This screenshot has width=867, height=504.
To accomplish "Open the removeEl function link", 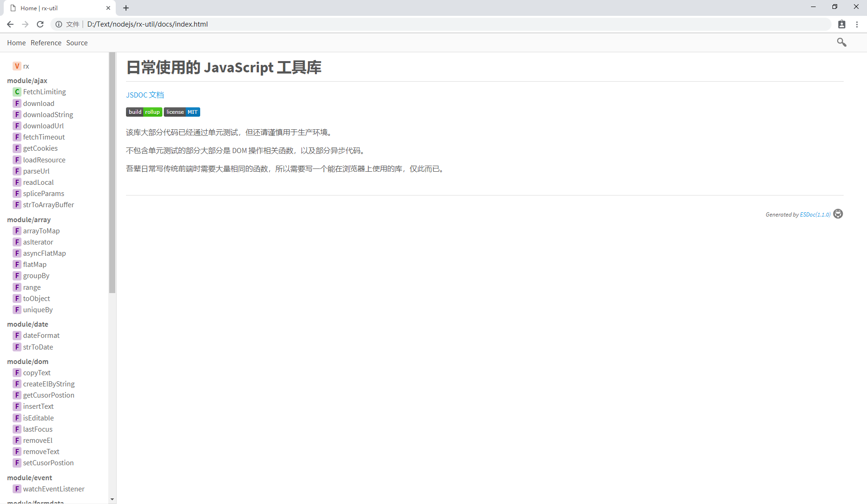I will (x=38, y=441).
